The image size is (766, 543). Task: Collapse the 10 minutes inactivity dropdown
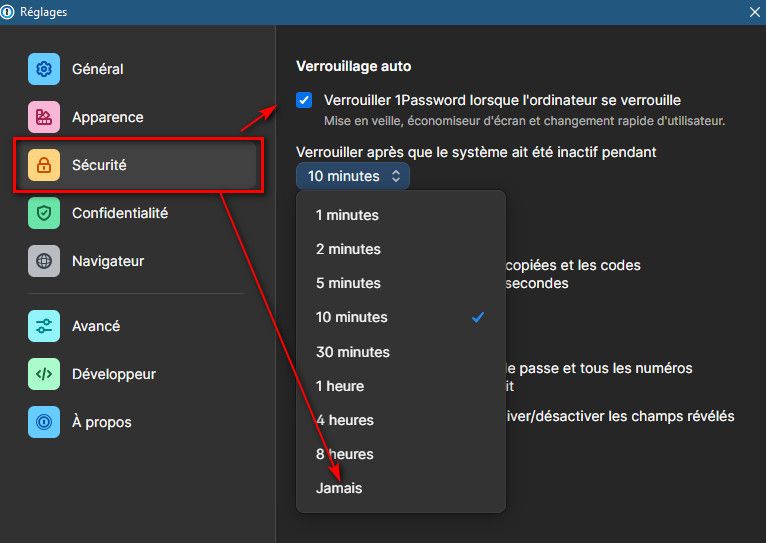(353, 176)
